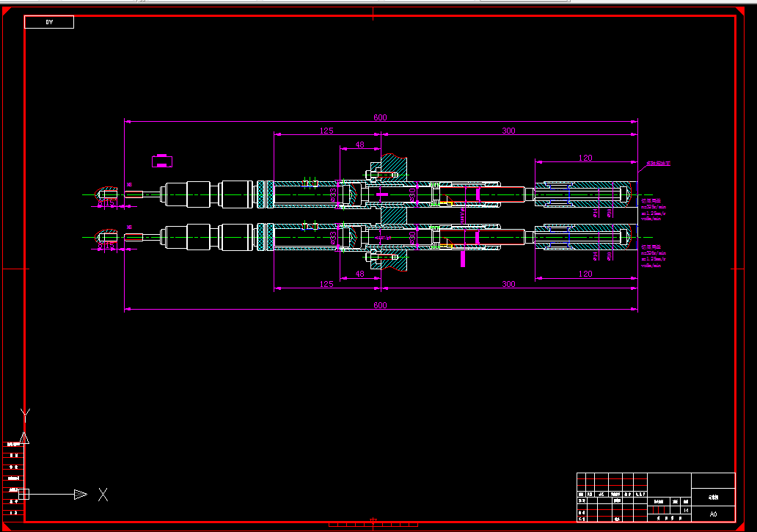Click the magenta leader note text above the upper cutting note

(x=659, y=164)
